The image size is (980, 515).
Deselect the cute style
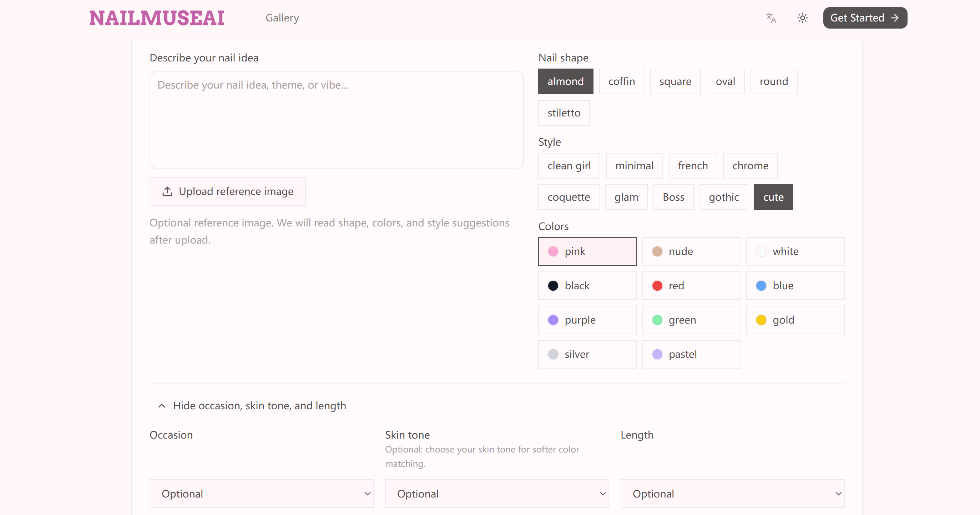coord(773,197)
